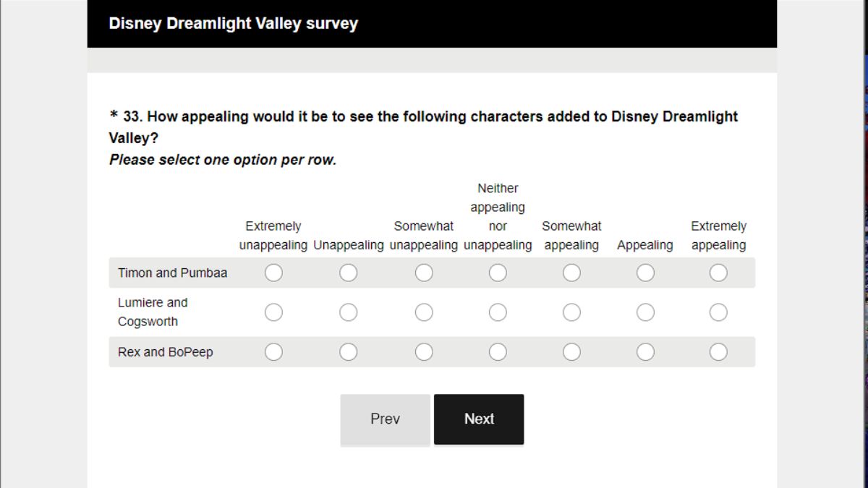Select Appealing for Rex and BoPeep

click(645, 352)
